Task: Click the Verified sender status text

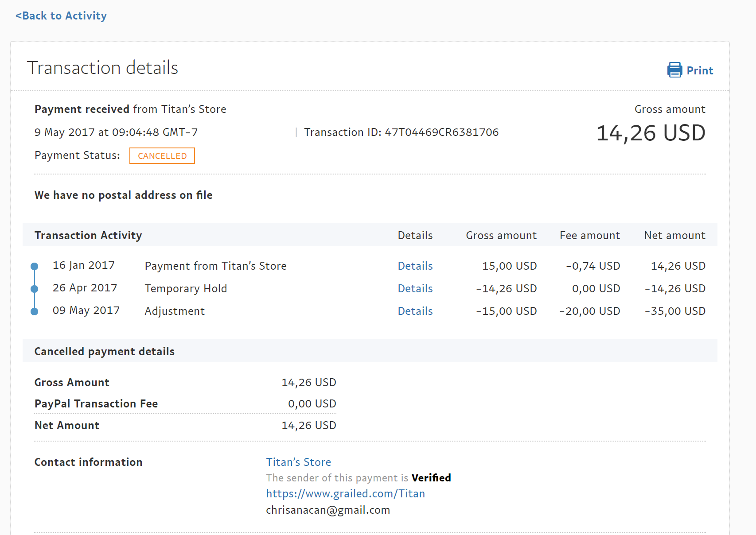Action: tap(431, 478)
